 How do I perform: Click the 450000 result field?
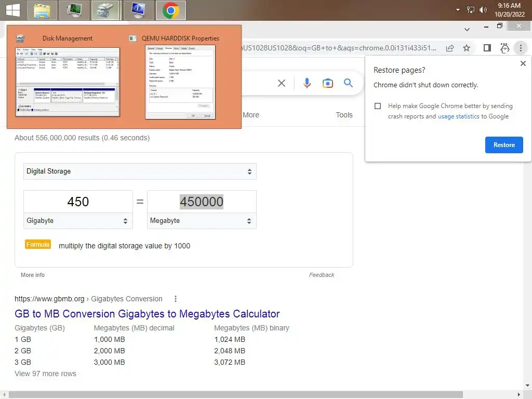[202, 202]
